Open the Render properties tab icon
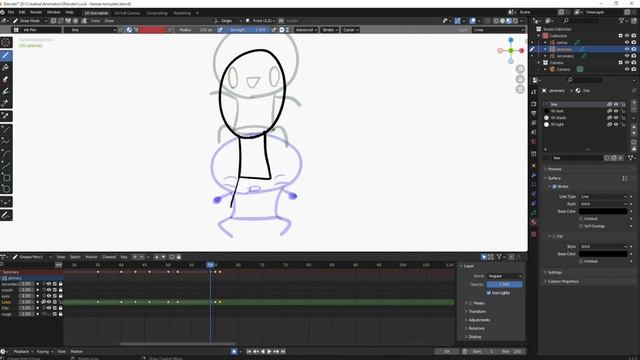 pyautogui.click(x=534, y=104)
